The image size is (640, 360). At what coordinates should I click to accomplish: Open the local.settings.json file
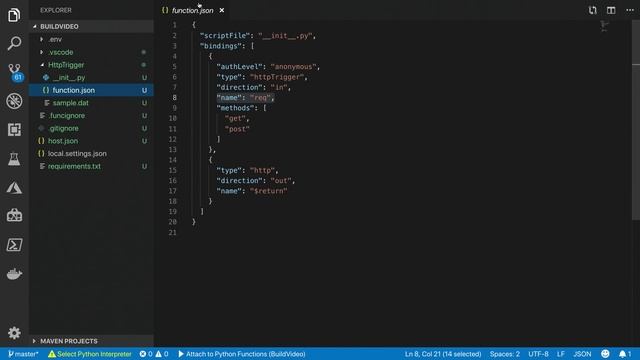click(x=91, y=153)
